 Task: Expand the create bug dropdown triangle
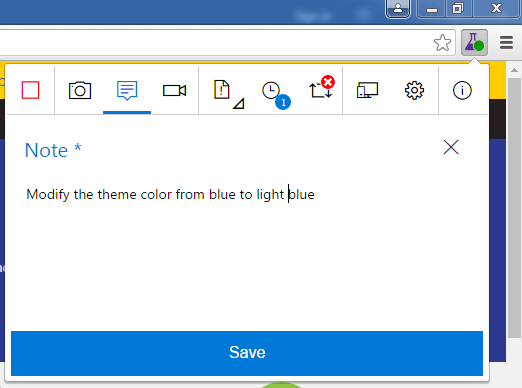coord(239,103)
